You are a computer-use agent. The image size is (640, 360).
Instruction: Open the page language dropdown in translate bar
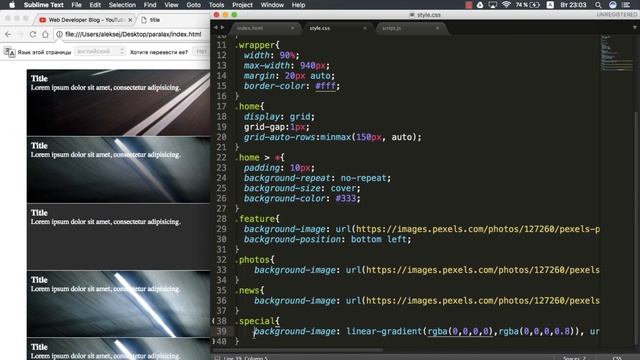click(x=100, y=51)
